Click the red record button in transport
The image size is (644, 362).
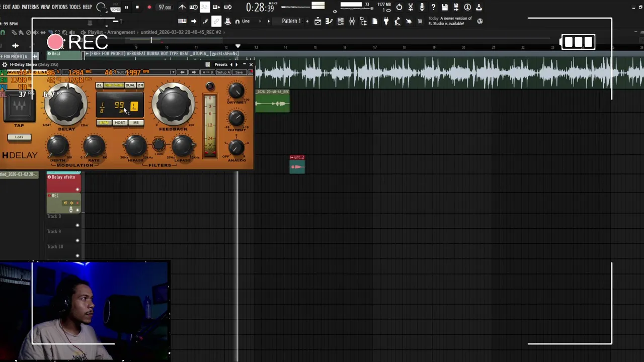coord(149,8)
